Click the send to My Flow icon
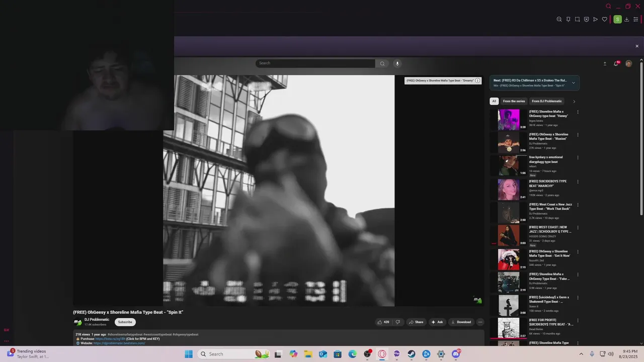 (595, 20)
